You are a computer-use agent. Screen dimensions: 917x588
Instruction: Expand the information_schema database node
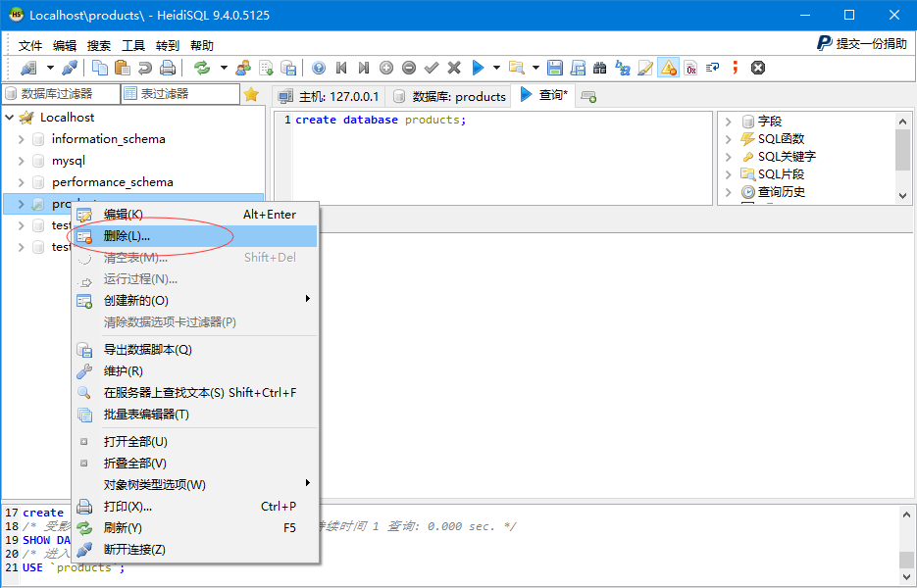[21, 139]
